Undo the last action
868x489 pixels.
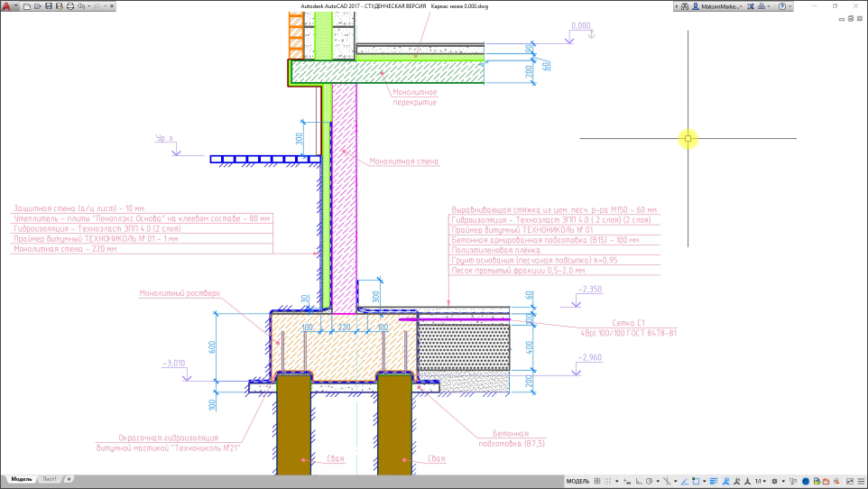tap(81, 6)
